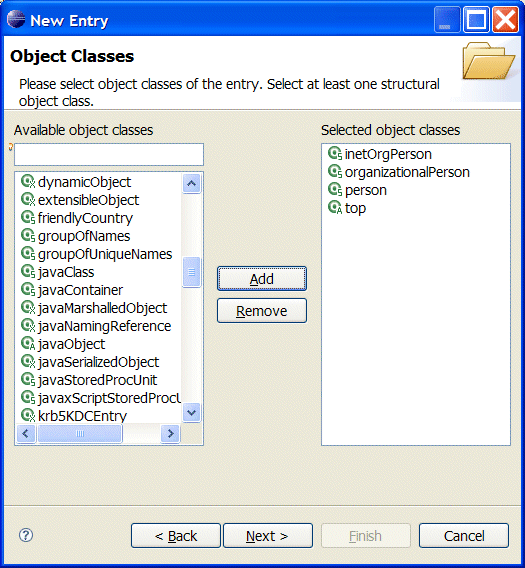Select javaContainer in the available list
This screenshot has height=568, width=525.
click(x=80, y=290)
